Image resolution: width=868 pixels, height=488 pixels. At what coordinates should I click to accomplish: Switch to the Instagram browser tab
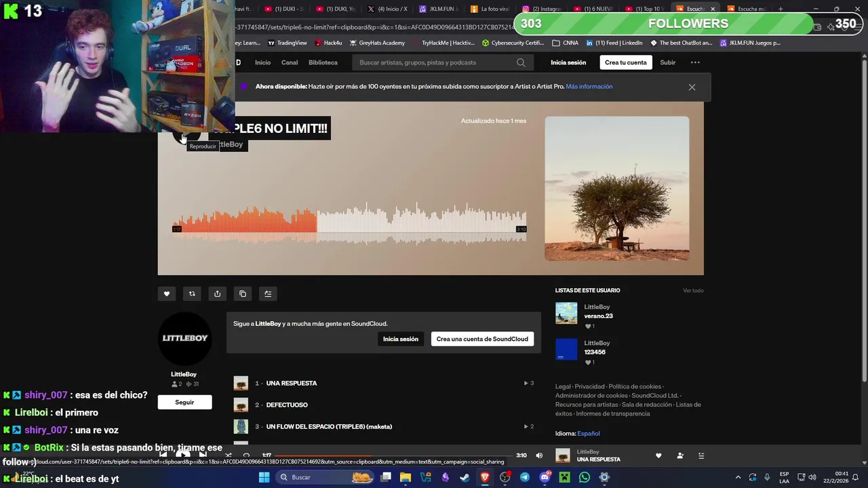click(544, 9)
